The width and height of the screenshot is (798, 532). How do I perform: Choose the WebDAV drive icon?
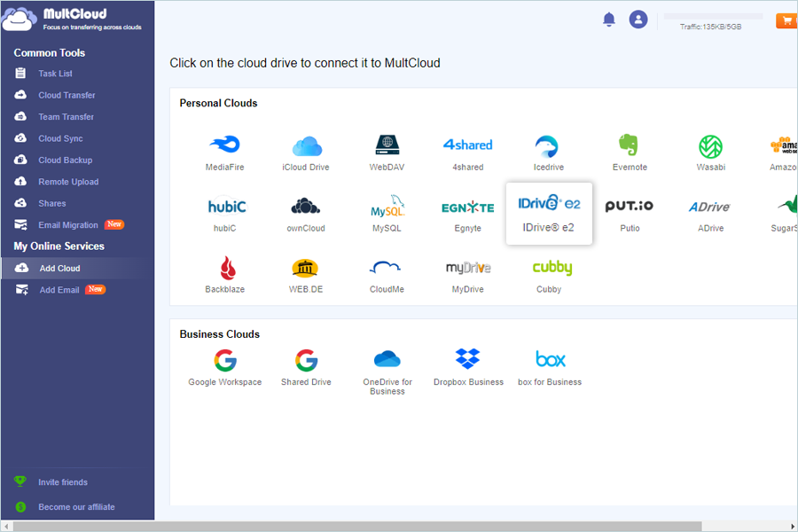pyautogui.click(x=387, y=153)
